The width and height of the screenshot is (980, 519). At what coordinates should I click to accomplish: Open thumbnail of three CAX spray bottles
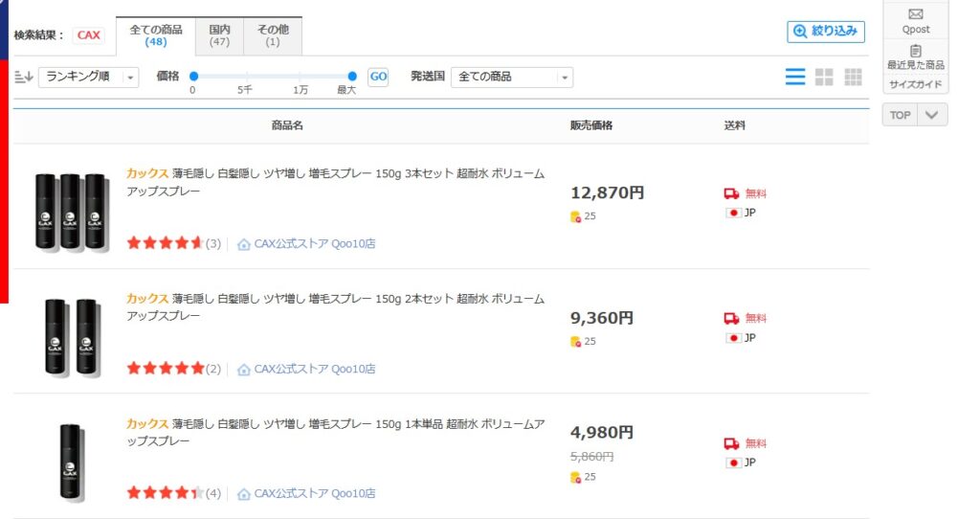(71, 212)
